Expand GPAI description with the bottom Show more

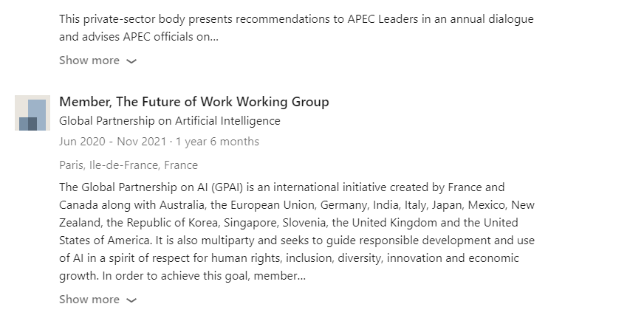tap(97, 300)
